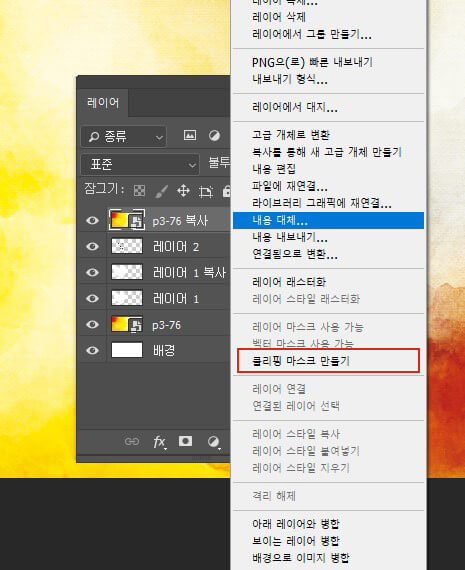Screen dimensions: 465x570
Task: Click the pixel layer filter icon
Action: (x=190, y=136)
